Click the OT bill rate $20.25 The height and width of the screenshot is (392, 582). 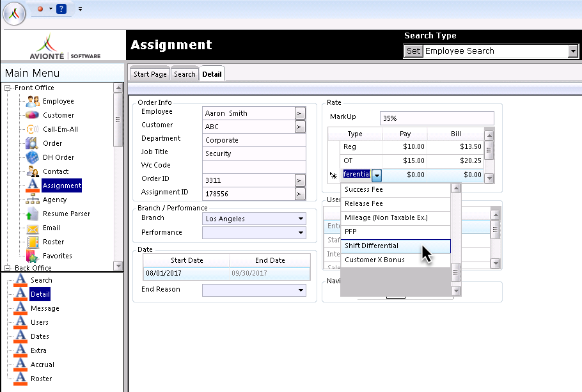(x=456, y=161)
